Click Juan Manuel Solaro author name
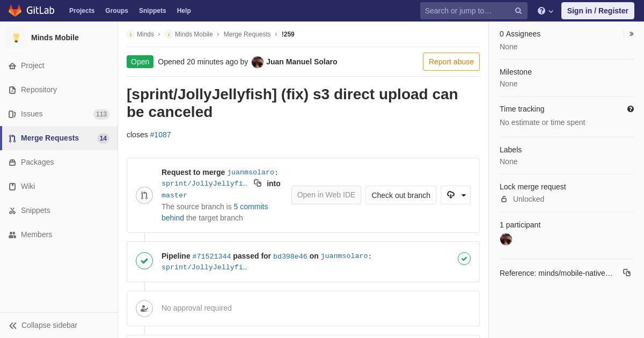The width and height of the screenshot is (644, 338). 302,62
